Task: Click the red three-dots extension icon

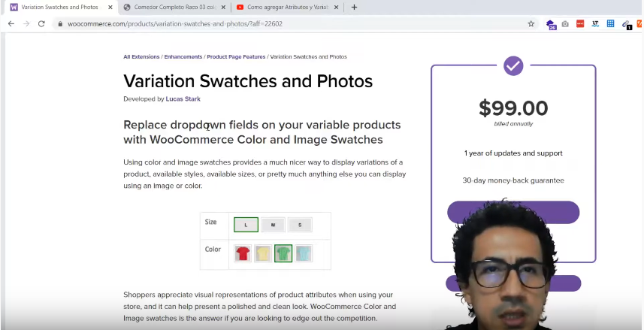Action: (580, 24)
